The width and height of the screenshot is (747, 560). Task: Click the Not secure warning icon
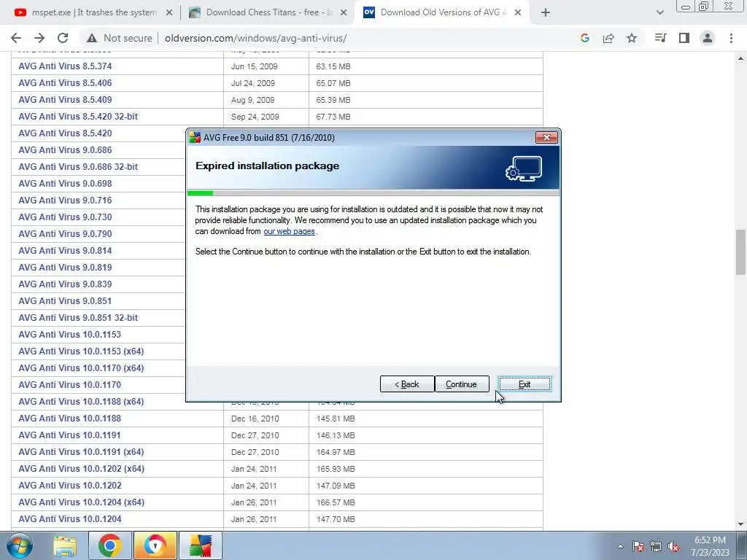tap(92, 38)
